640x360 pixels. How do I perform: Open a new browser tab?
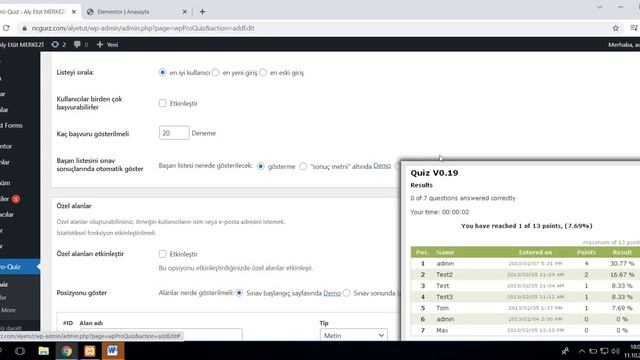point(202,12)
